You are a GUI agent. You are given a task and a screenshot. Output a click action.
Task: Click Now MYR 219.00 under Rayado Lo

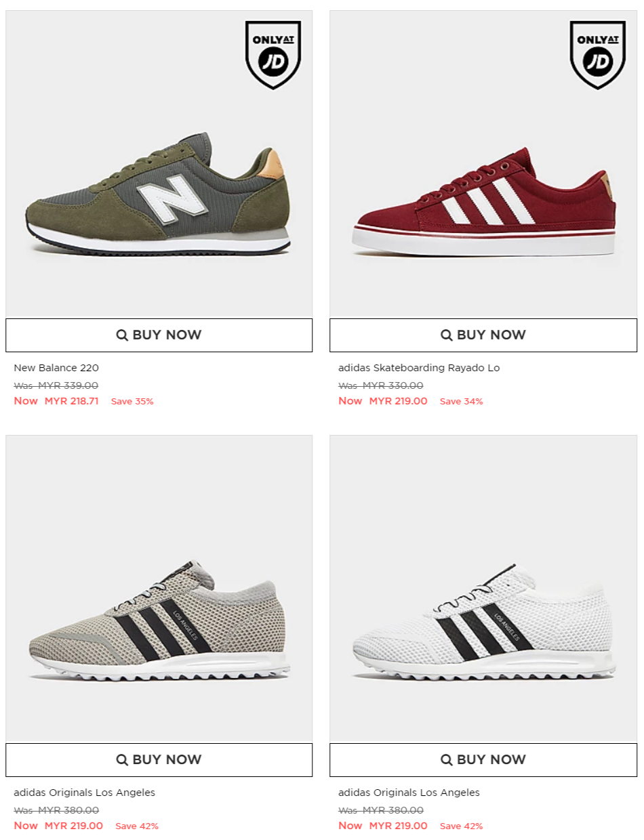click(383, 401)
